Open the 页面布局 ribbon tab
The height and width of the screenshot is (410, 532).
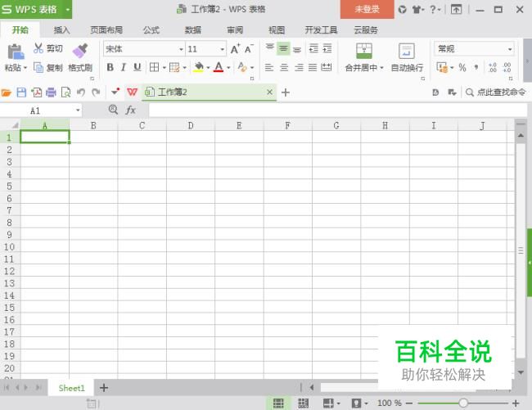[106, 30]
